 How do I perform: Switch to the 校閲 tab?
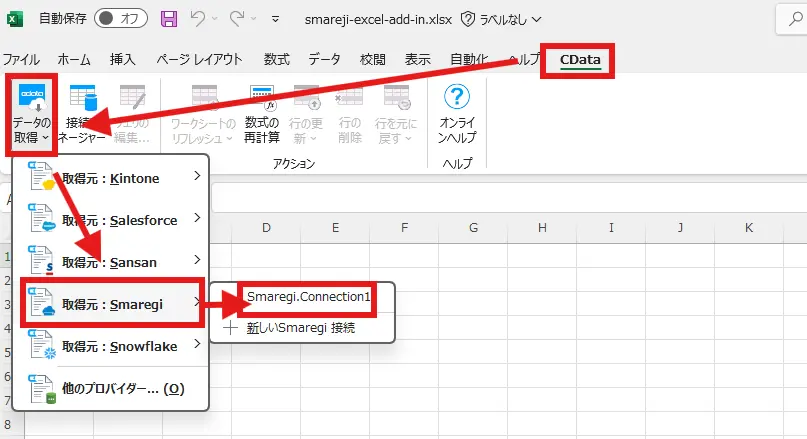click(x=373, y=60)
